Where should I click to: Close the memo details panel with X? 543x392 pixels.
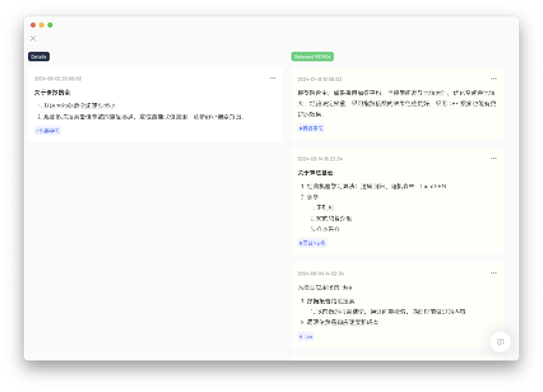point(33,39)
